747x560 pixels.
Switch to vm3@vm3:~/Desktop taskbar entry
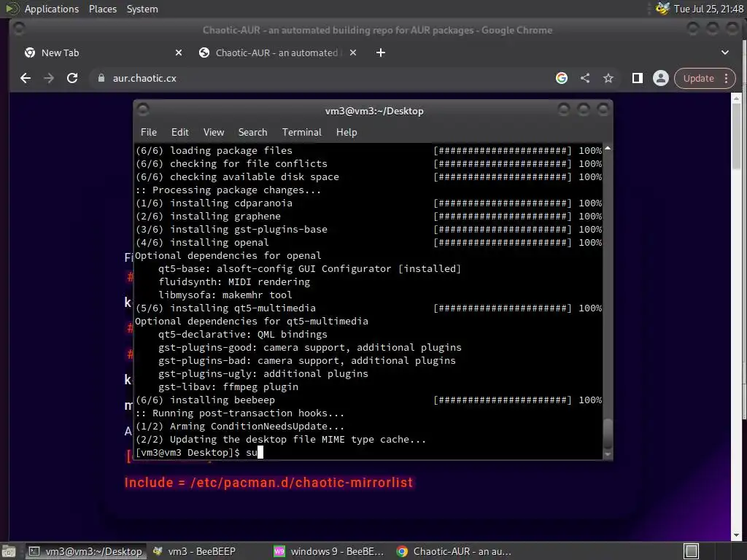click(x=85, y=551)
